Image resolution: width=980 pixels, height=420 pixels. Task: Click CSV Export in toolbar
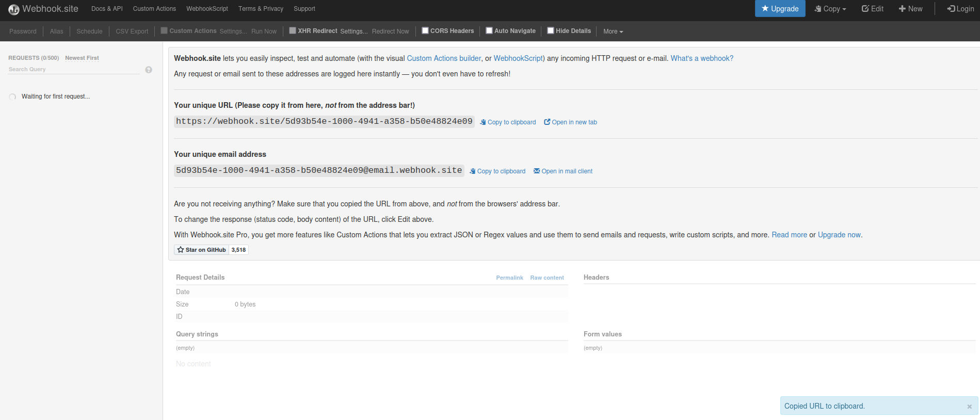[x=132, y=31]
